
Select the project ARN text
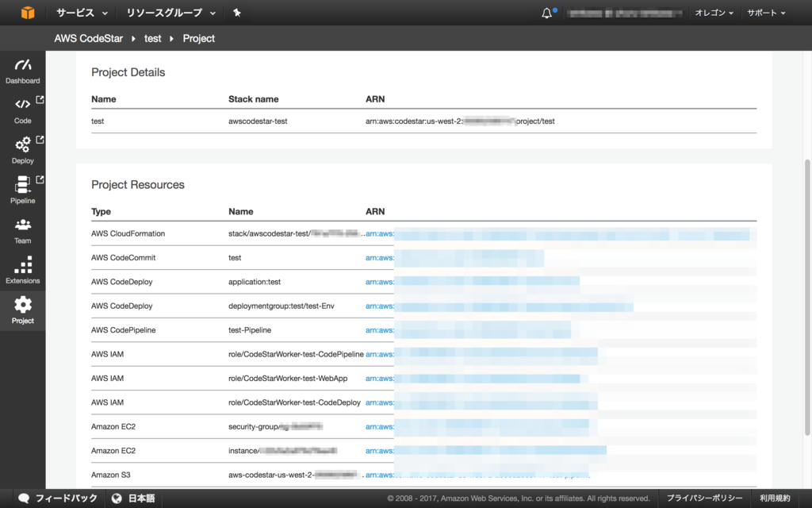[x=460, y=121]
